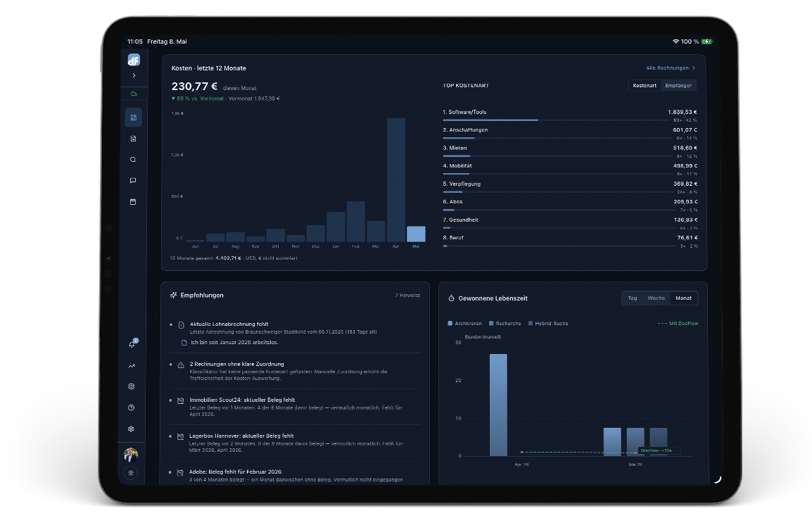Click document icon beside Lohnabrechnung hint
Screen dimensions: 812x525
pos(182,325)
